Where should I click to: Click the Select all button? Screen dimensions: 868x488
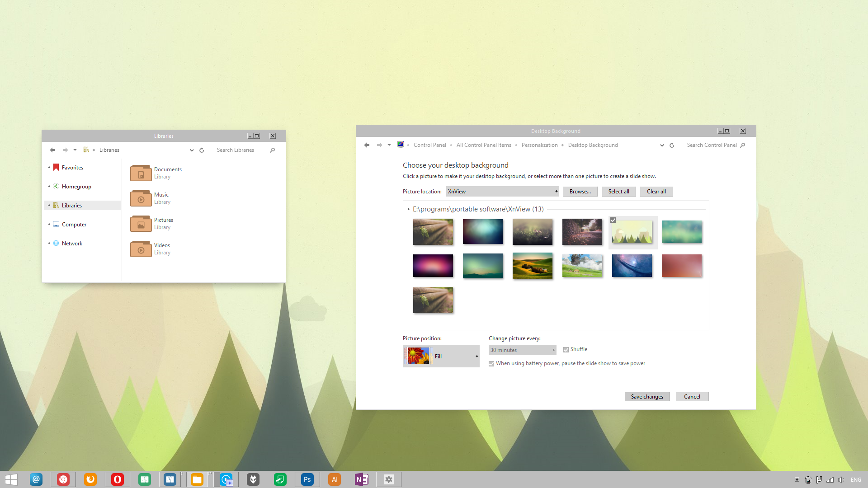pyautogui.click(x=618, y=192)
